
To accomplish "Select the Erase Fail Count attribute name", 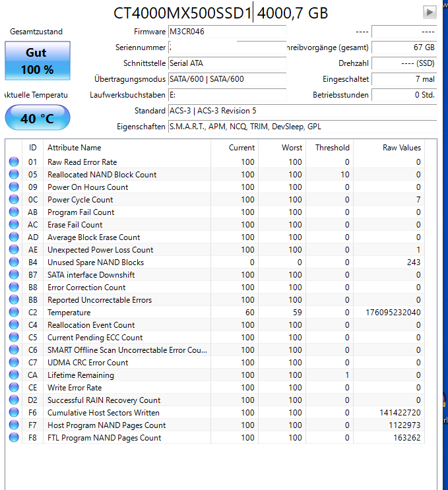I will [75, 225].
